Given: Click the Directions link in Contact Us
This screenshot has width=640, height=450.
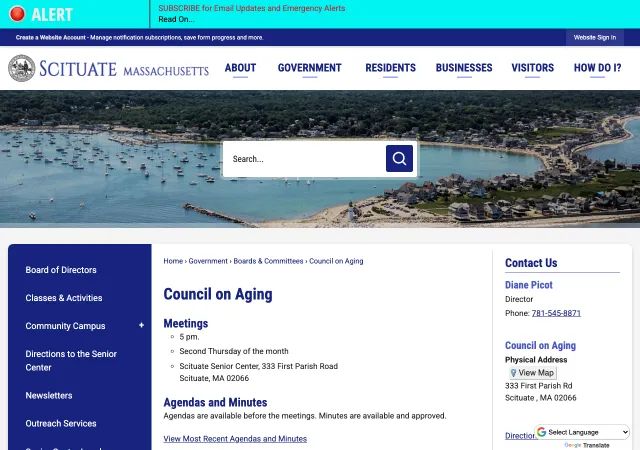Looking at the screenshot, I should [521, 436].
